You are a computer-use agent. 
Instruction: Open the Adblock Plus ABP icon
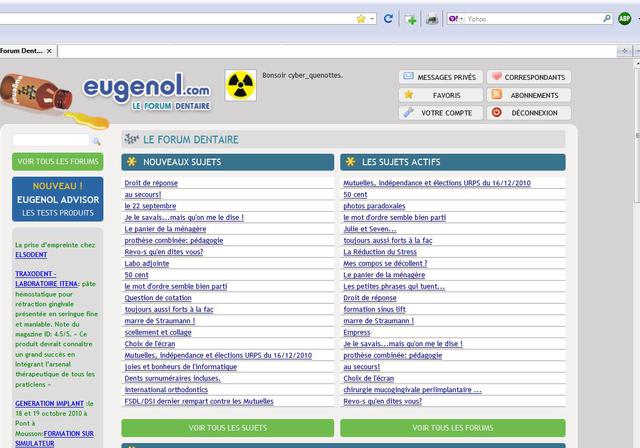coord(625,19)
